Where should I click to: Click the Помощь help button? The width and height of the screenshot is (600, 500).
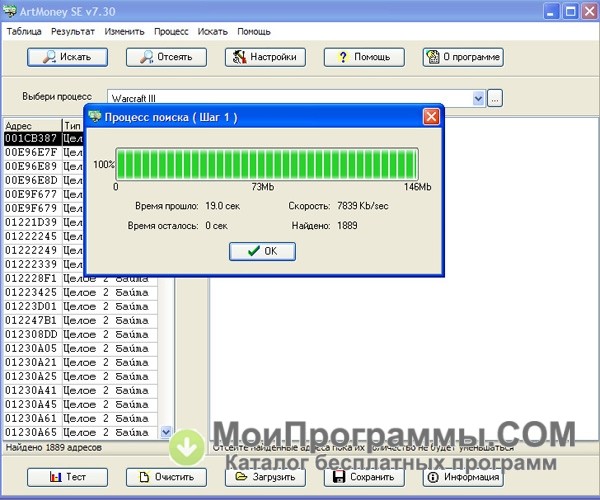(364, 57)
